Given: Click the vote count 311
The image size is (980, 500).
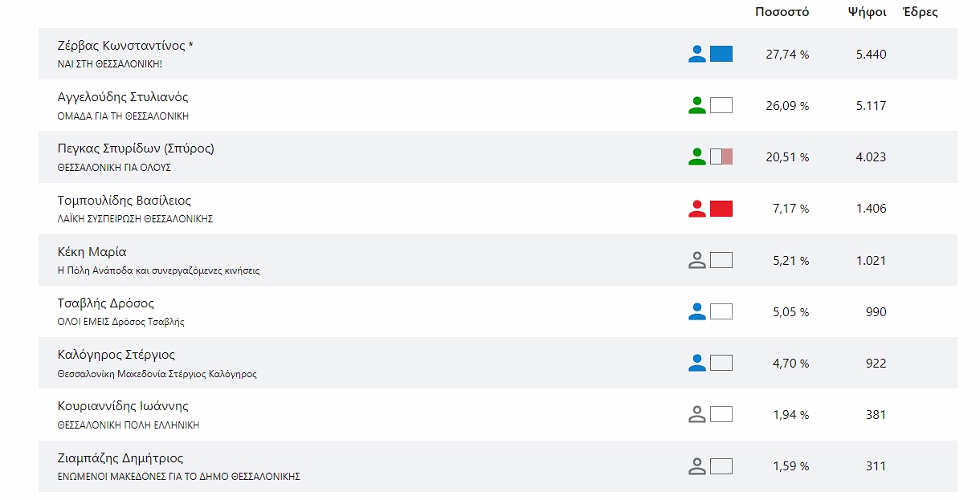Looking at the screenshot, I should tap(876, 466).
